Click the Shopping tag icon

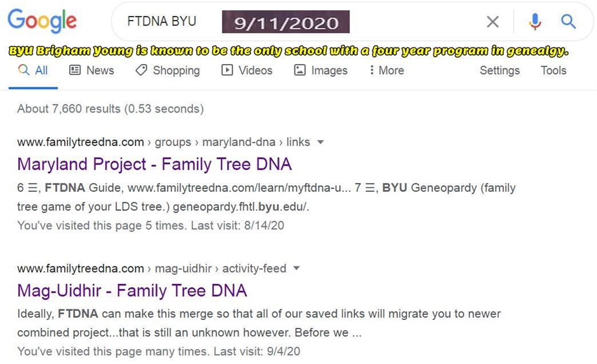(x=141, y=70)
